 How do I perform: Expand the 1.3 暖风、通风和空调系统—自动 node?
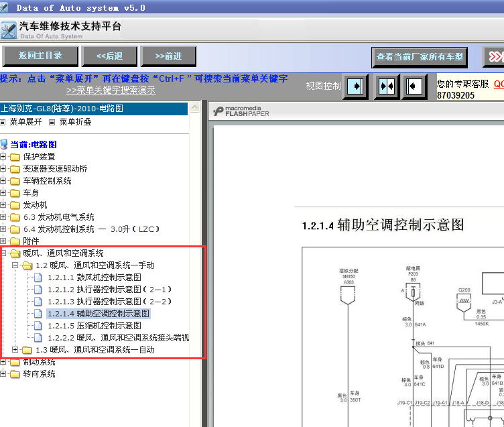coord(15,349)
